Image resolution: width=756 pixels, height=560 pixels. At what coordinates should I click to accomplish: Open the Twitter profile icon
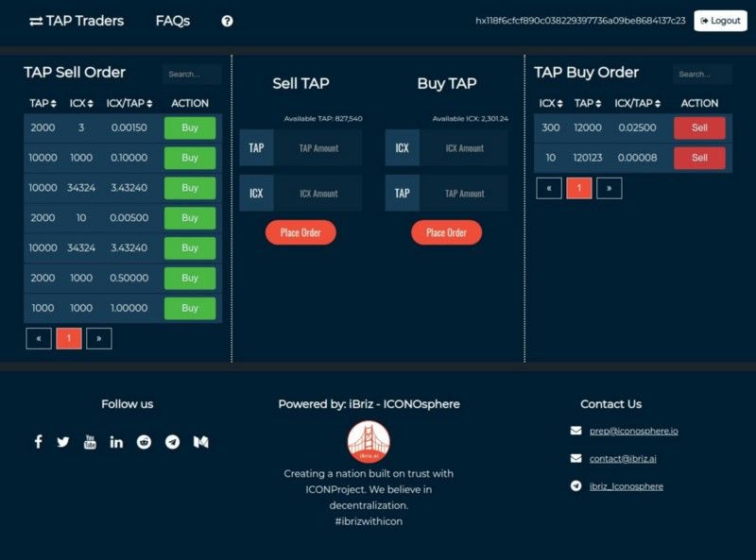point(63,442)
